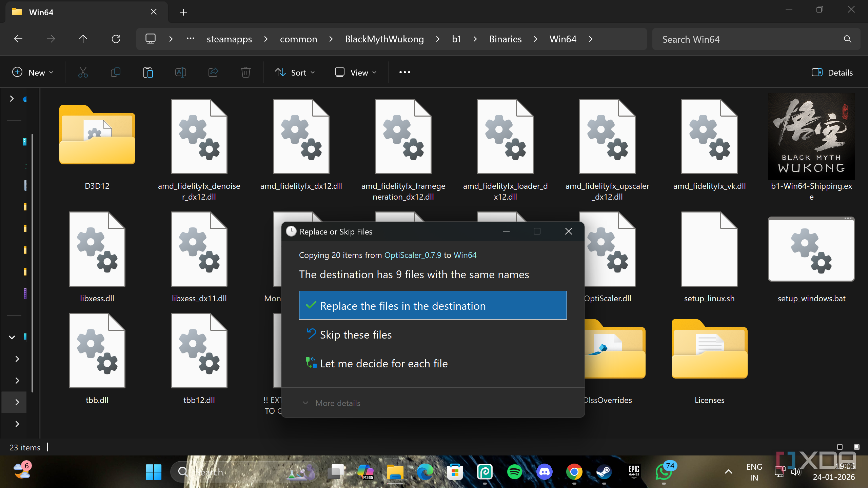The height and width of the screenshot is (488, 868).
Task: Collapse the expanded navigation pane item
Action: point(12,337)
